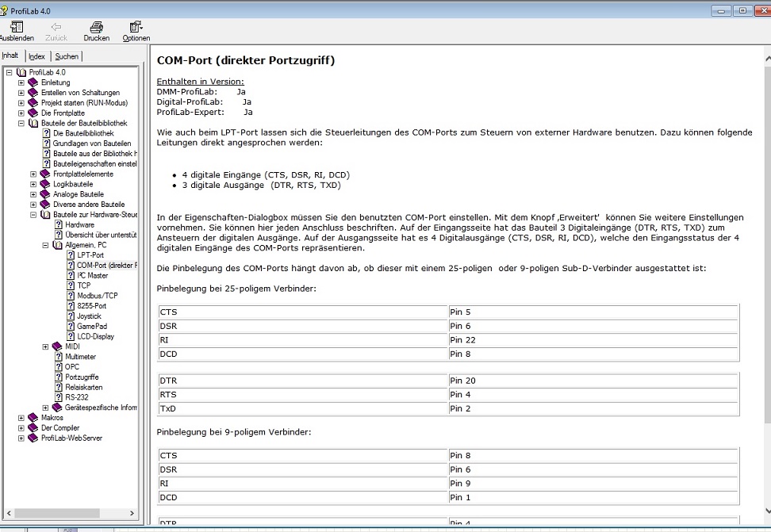
Task: Expand Die Frontplatte tree node
Action: tap(21, 113)
